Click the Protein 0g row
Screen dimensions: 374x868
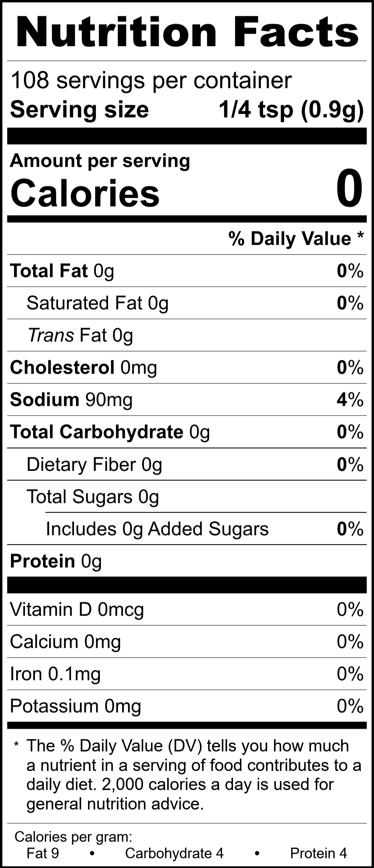[187, 561]
